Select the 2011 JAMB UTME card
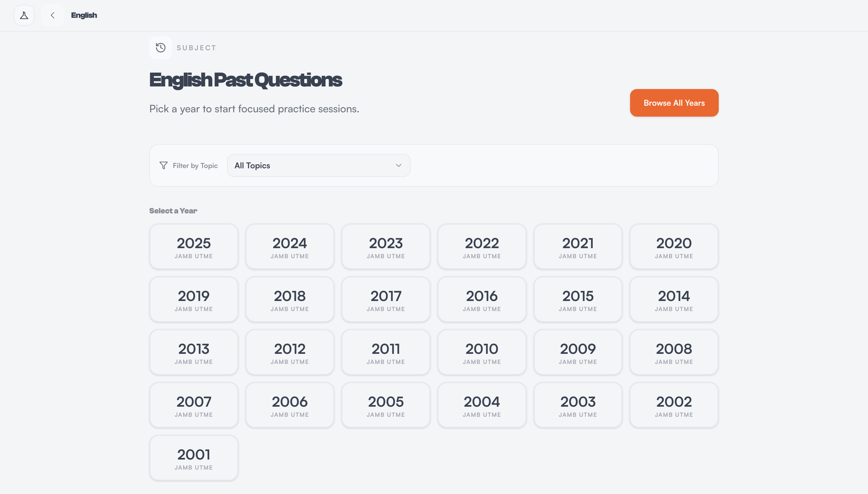 386,352
